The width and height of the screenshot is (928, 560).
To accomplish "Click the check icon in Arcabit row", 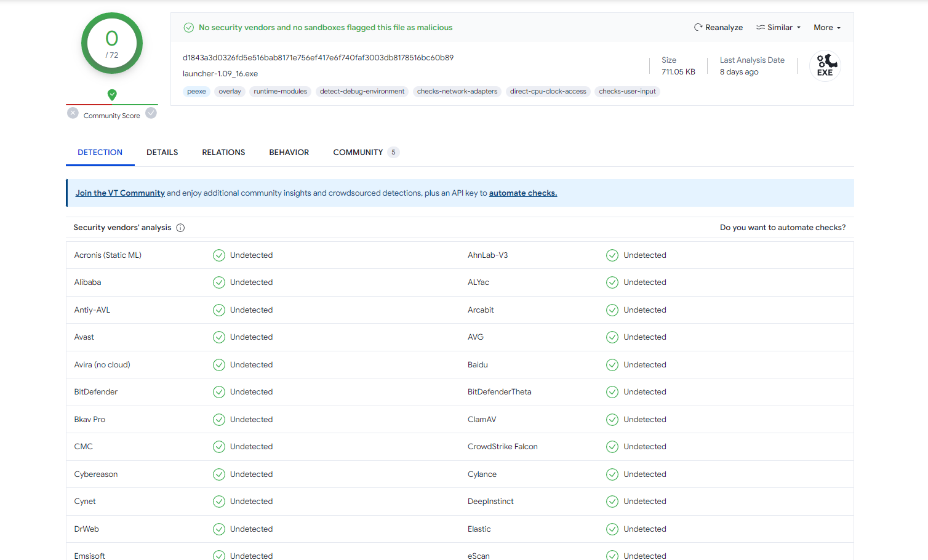I will [612, 310].
